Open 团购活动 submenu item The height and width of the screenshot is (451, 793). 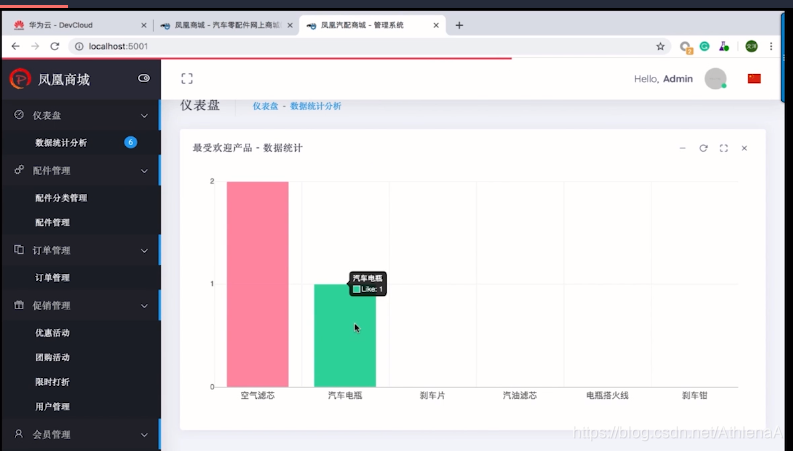coord(53,357)
